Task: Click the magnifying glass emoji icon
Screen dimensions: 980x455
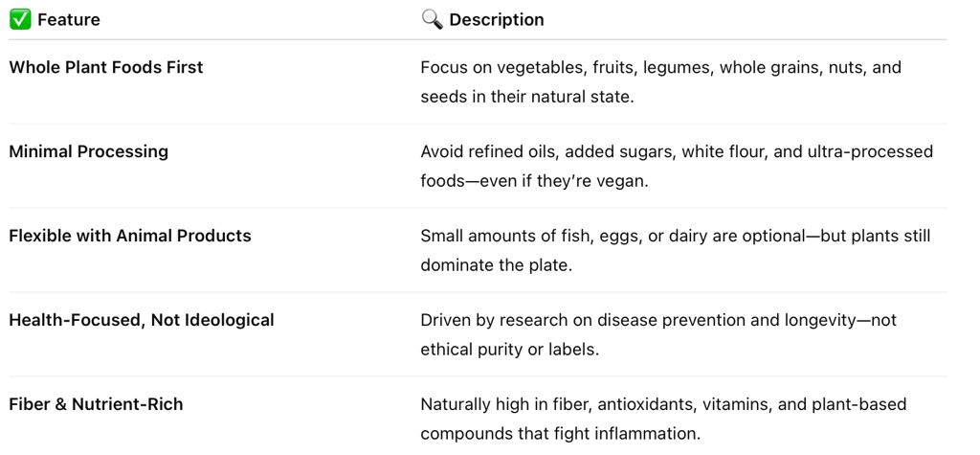Action: (432, 19)
